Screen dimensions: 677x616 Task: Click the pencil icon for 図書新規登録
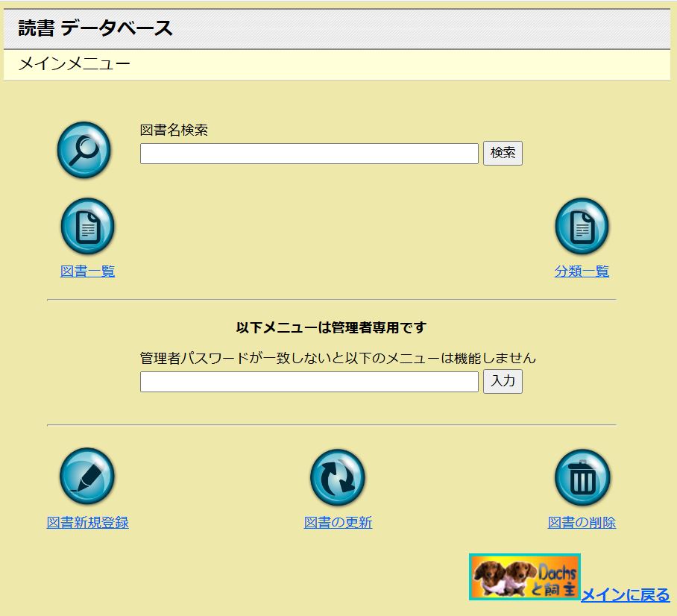87,477
